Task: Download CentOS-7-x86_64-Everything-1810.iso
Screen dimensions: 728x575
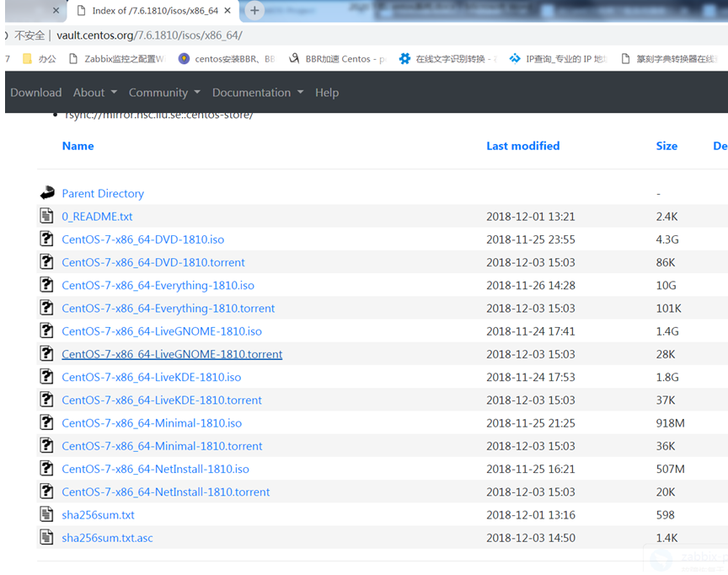Action: pos(158,285)
